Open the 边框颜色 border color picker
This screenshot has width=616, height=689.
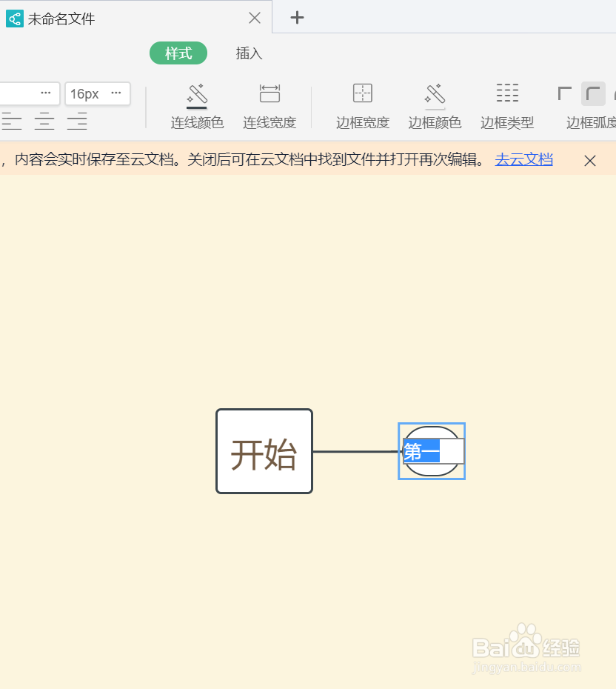coord(435,107)
